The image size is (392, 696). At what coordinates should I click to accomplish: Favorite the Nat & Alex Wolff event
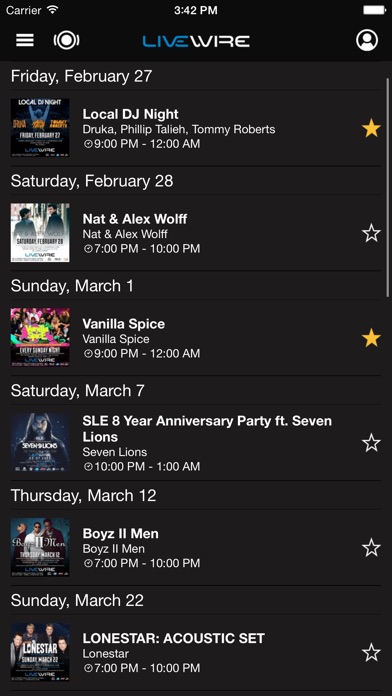click(x=371, y=233)
